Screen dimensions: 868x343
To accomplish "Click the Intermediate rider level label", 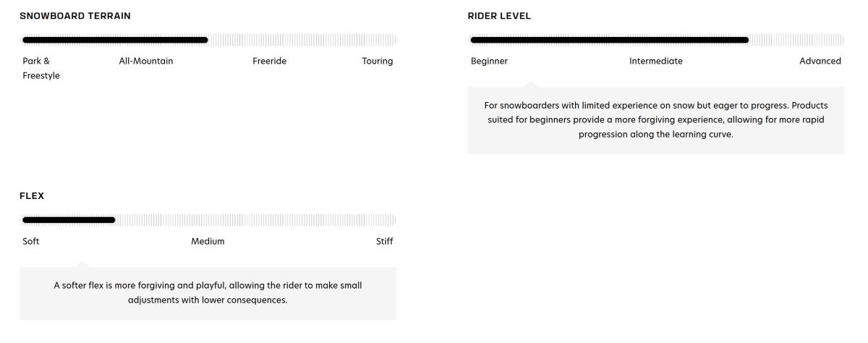I will (656, 62).
